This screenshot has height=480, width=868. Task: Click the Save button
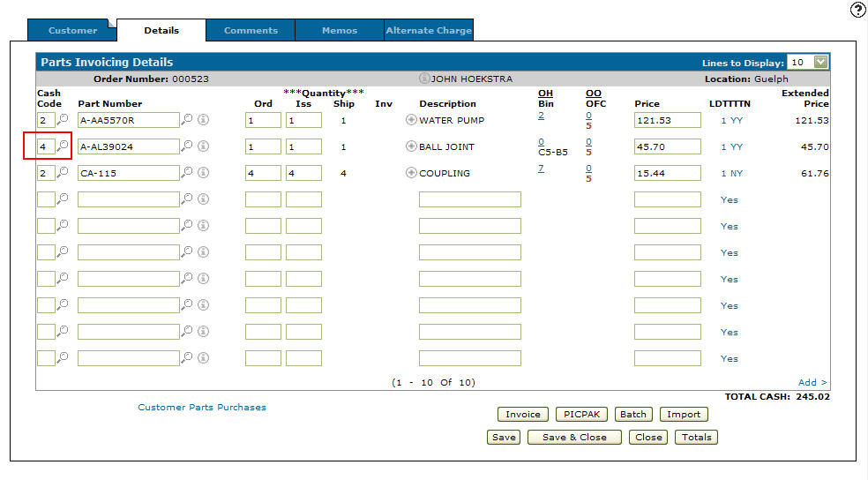click(504, 438)
